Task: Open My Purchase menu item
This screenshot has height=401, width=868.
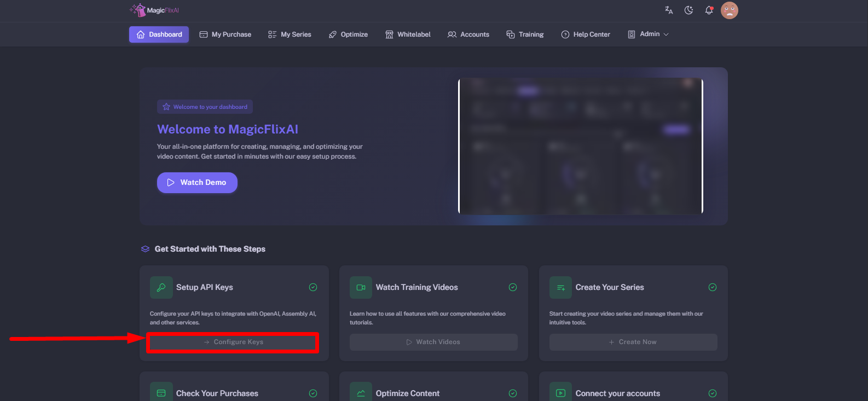Action: point(225,34)
